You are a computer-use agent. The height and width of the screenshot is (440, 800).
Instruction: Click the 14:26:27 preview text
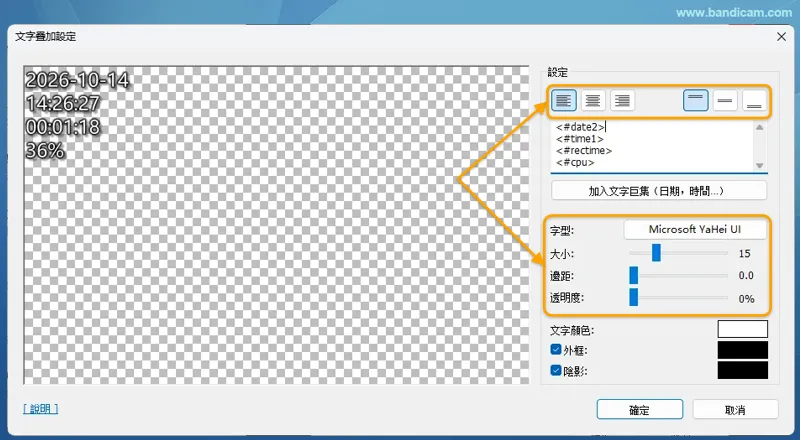click(63, 104)
